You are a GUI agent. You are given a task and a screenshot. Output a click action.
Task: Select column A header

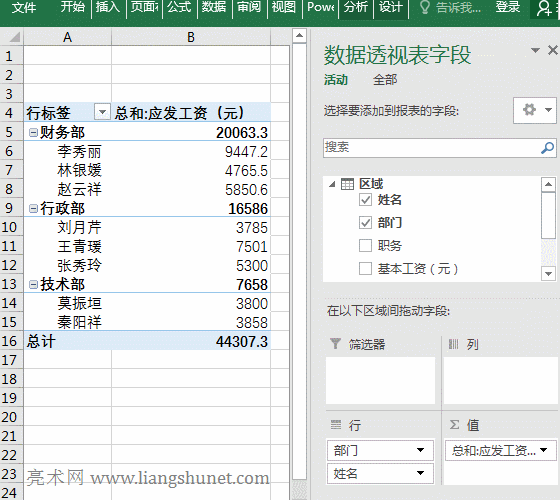coord(68,37)
